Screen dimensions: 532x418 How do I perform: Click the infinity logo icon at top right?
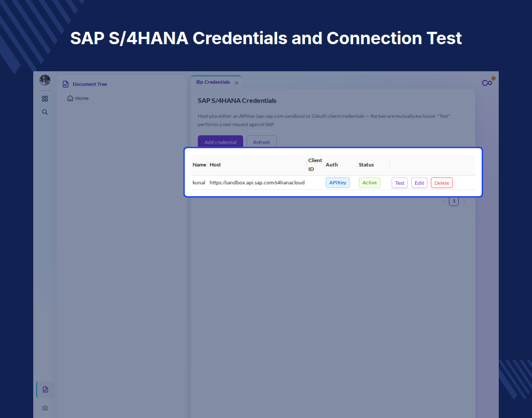coord(487,83)
